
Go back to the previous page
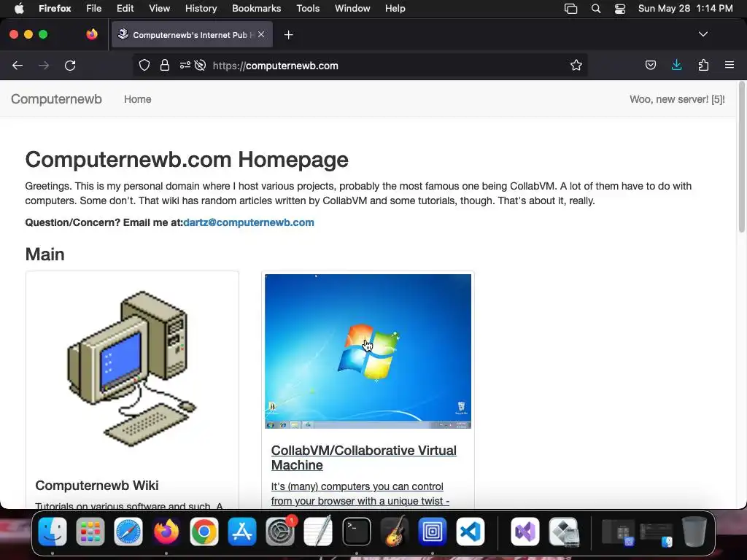(x=18, y=66)
